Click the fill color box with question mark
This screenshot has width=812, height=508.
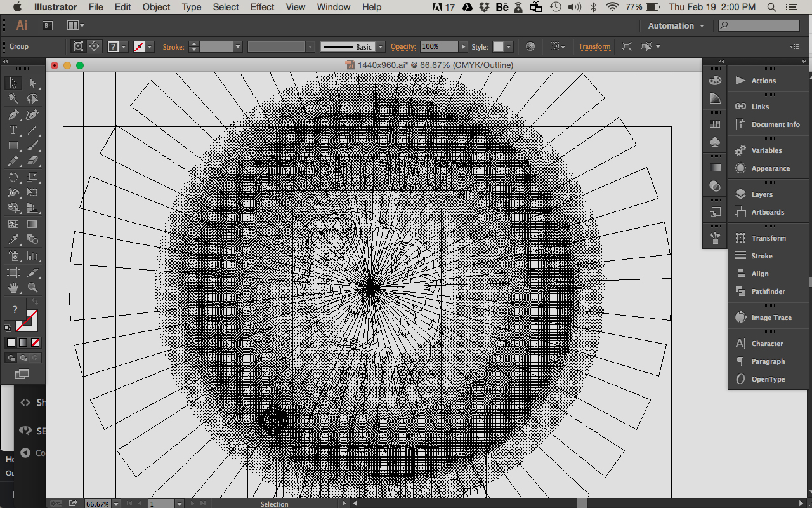point(15,309)
